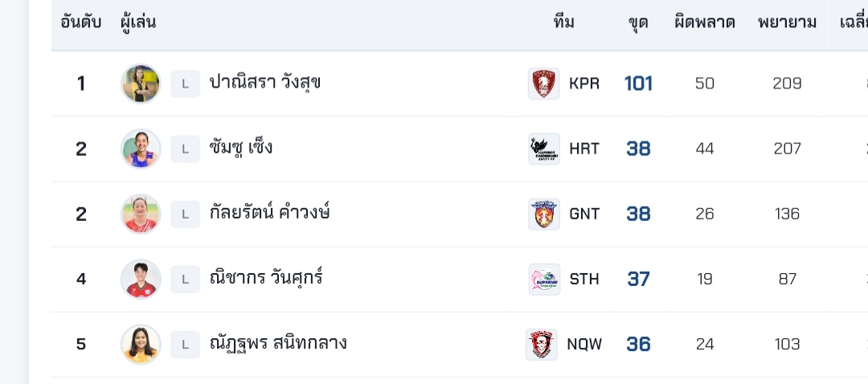Click the ทีม column header

(564, 22)
